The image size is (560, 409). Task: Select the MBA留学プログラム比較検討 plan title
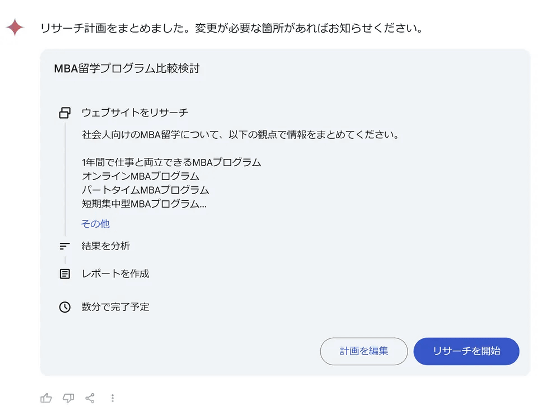(127, 68)
